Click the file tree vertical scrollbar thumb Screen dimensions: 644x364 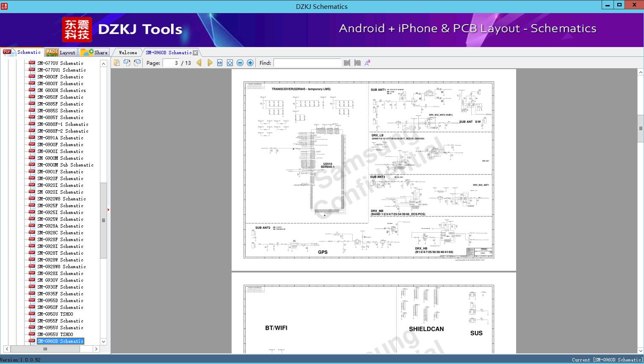tap(103, 220)
